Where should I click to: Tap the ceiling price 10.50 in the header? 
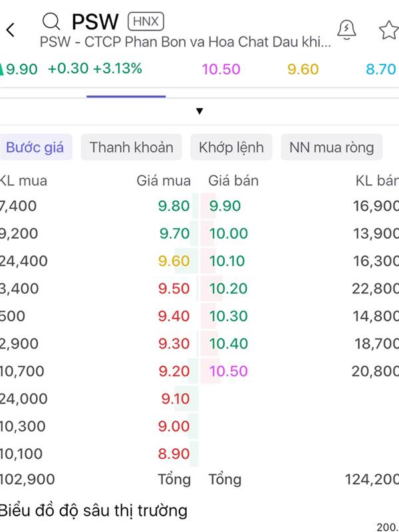click(221, 69)
